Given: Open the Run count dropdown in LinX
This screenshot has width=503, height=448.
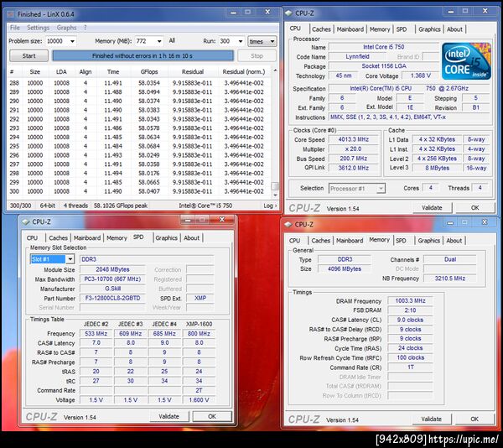Looking at the screenshot, I should click(241, 41).
